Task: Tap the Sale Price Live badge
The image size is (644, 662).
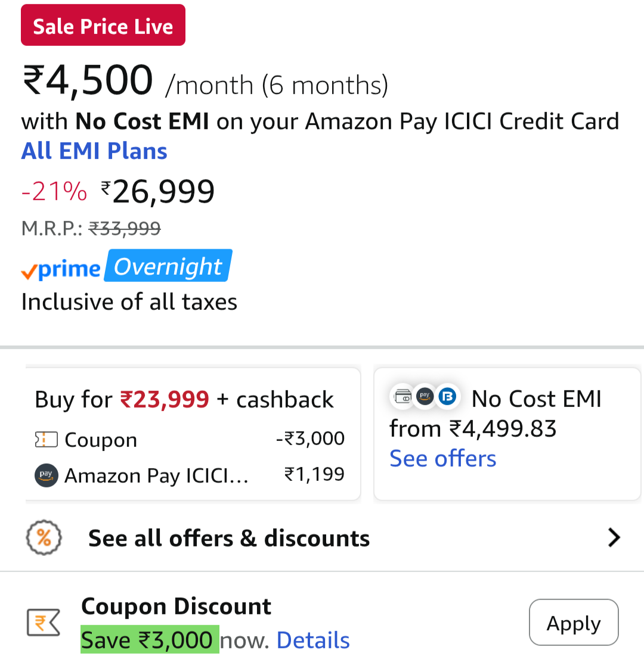Action: pyautogui.click(x=103, y=26)
